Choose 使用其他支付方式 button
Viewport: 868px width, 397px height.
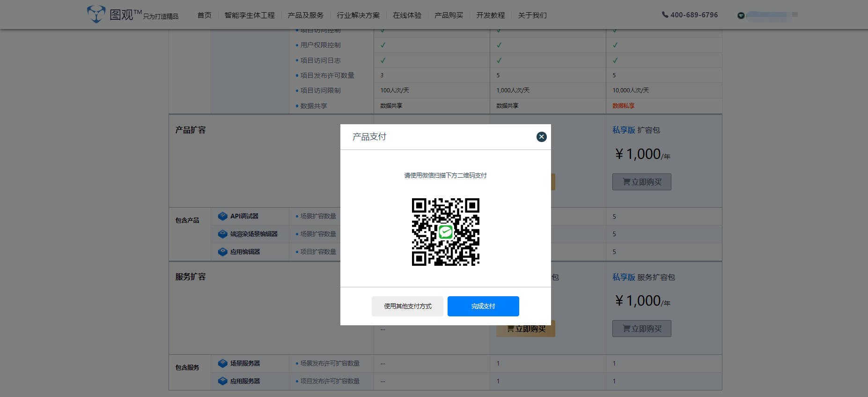[407, 306]
